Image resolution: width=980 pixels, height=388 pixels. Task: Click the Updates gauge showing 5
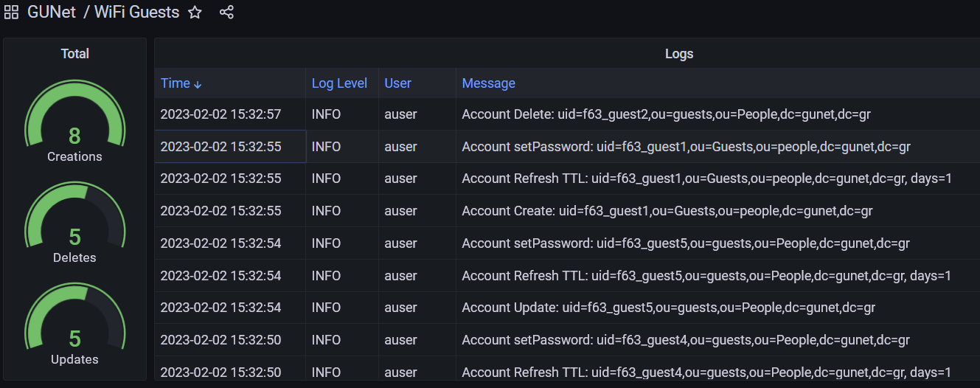tap(74, 325)
